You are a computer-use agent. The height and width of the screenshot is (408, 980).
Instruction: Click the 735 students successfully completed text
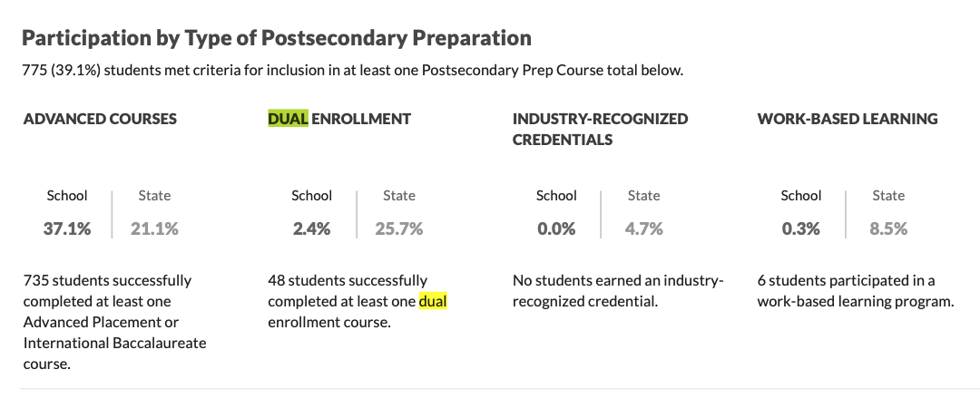[x=115, y=323]
